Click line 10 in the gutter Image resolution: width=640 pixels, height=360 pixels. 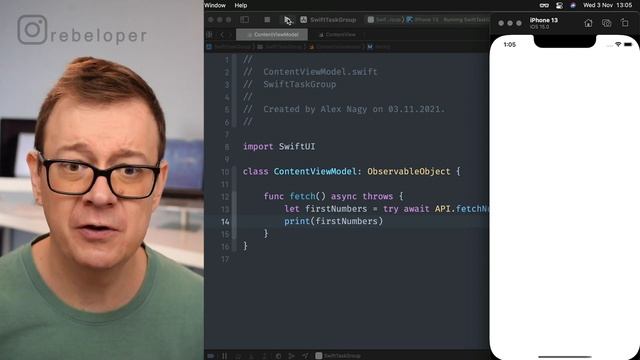[x=225, y=171]
